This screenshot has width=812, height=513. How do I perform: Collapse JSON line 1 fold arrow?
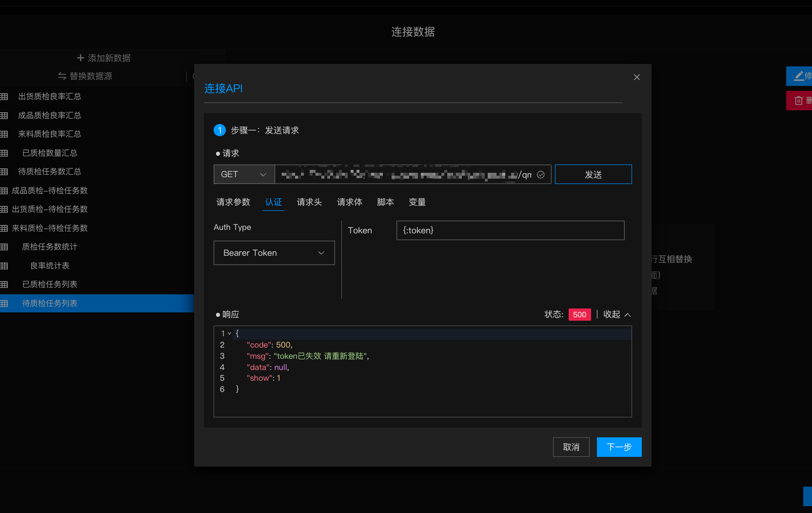230,333
